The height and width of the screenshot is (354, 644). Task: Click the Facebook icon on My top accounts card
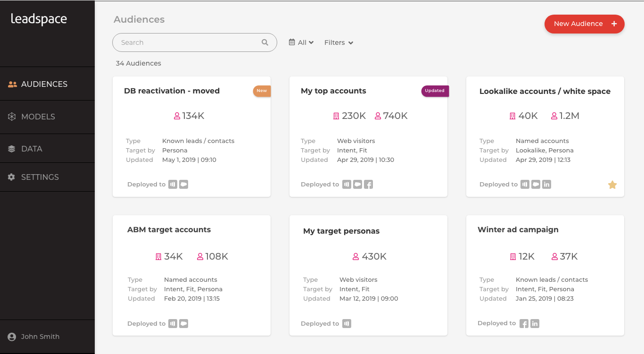coord(369,185)
